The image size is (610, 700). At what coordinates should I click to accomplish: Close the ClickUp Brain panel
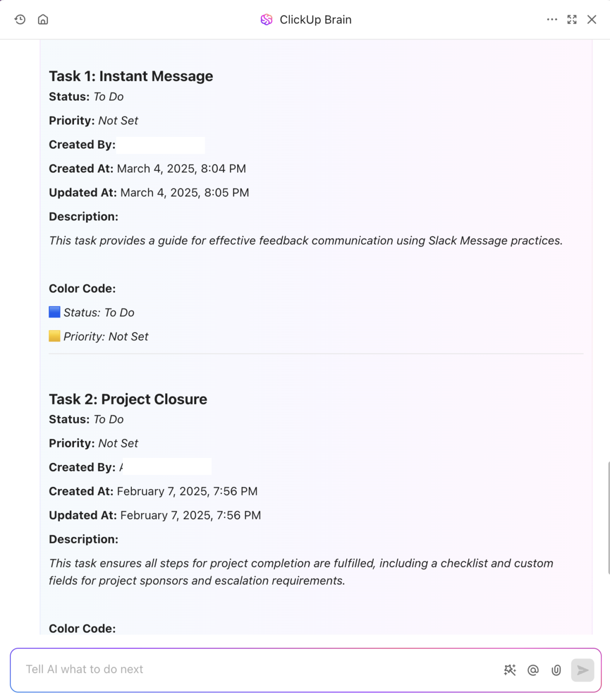[592, 19]
